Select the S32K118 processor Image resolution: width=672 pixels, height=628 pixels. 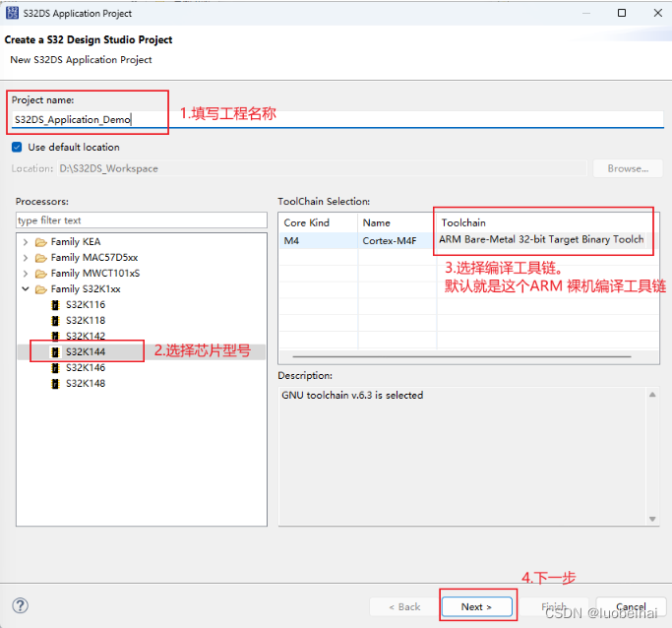(x=86, y=321)
